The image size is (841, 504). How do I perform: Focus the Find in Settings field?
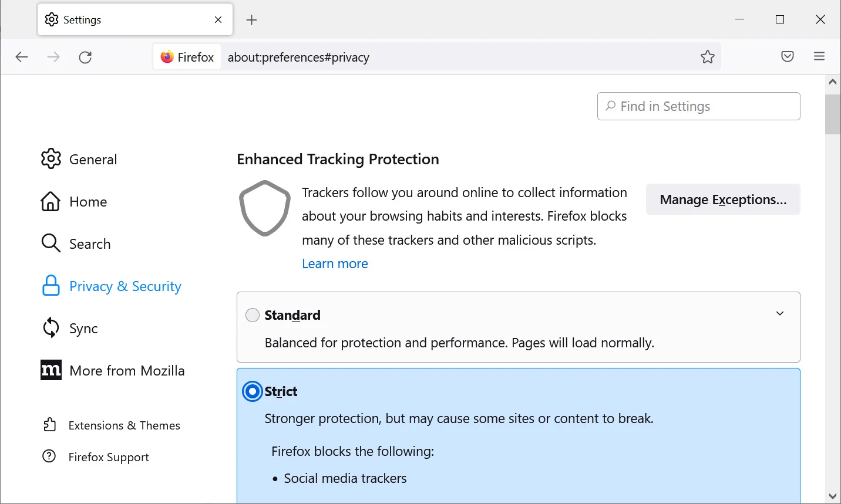[699, 106]
